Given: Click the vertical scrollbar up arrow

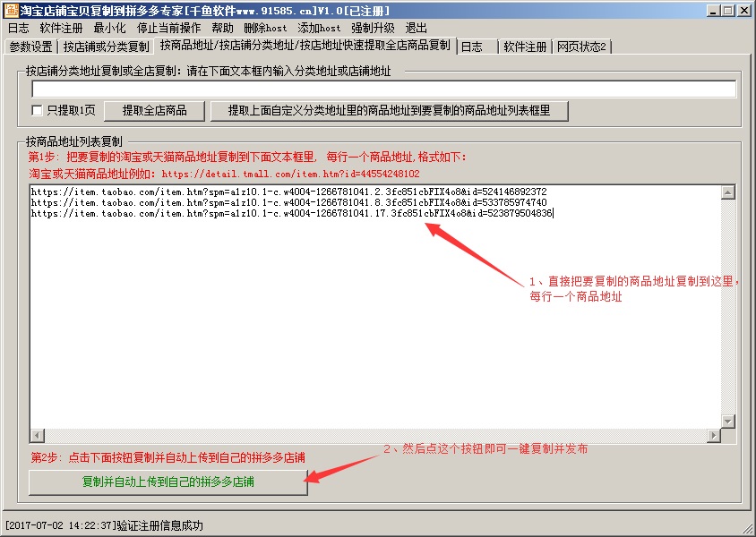Looking at the screenshot, I should 728,192.
